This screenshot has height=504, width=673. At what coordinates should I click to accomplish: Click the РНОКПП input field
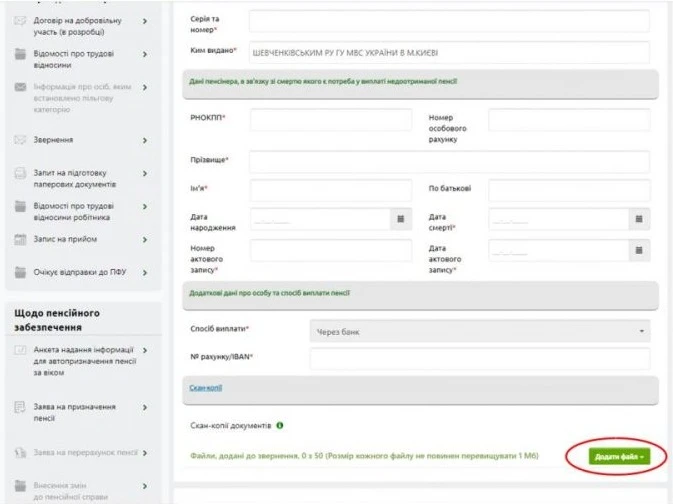[330, 120]
